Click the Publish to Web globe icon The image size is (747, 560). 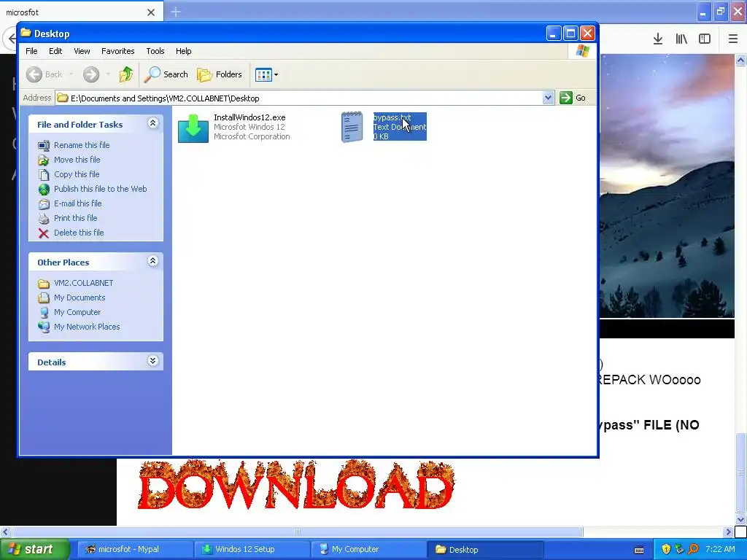click(43, 190)
